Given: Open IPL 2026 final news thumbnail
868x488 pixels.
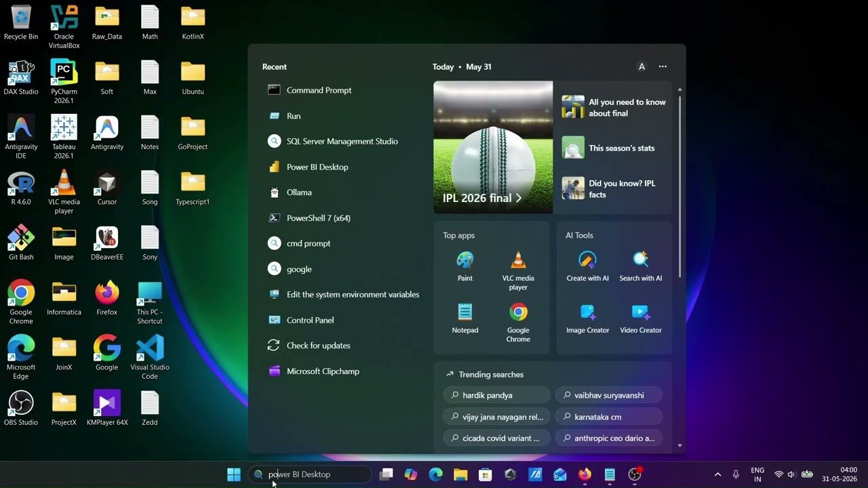Looking at the screenshot, I should pyautogui.click(x=493, y=147).
